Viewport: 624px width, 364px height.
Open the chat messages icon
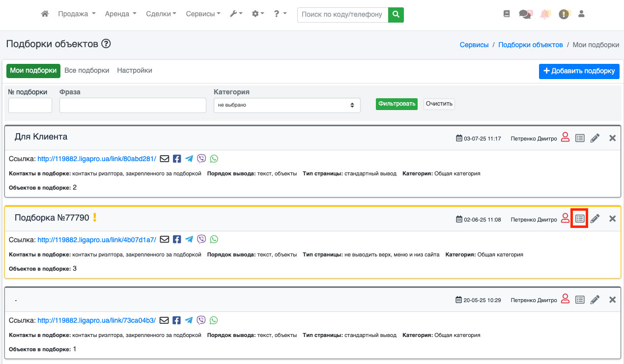(x=525, y=14)
